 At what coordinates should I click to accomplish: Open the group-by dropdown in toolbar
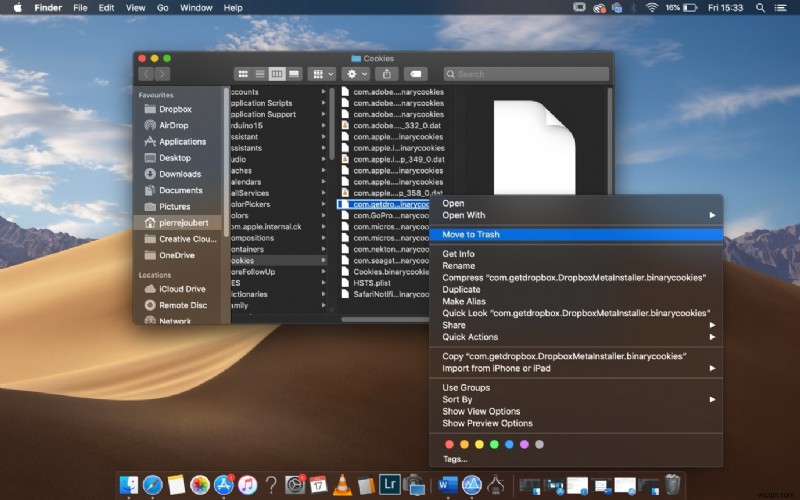pyautogui.click(x=321, y=74)
